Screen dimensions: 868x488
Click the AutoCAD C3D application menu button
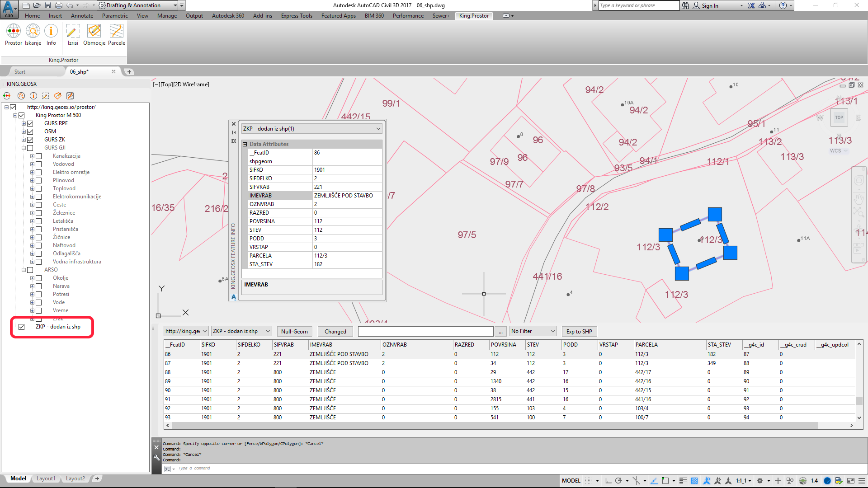tap(9, 9)
